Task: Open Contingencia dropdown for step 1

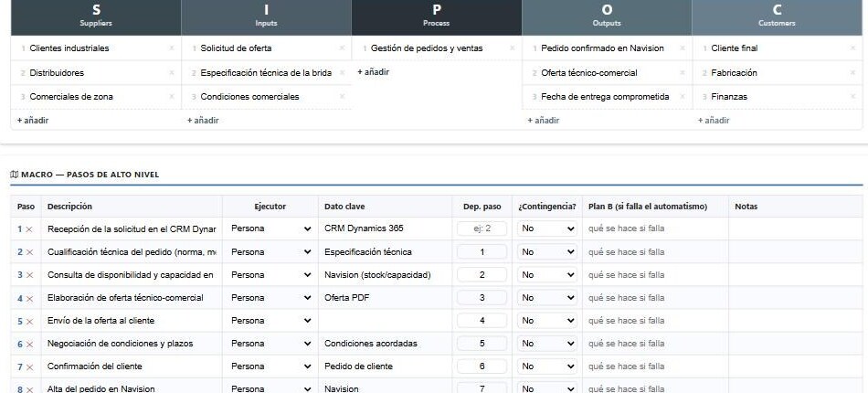Action: point(547,228)
